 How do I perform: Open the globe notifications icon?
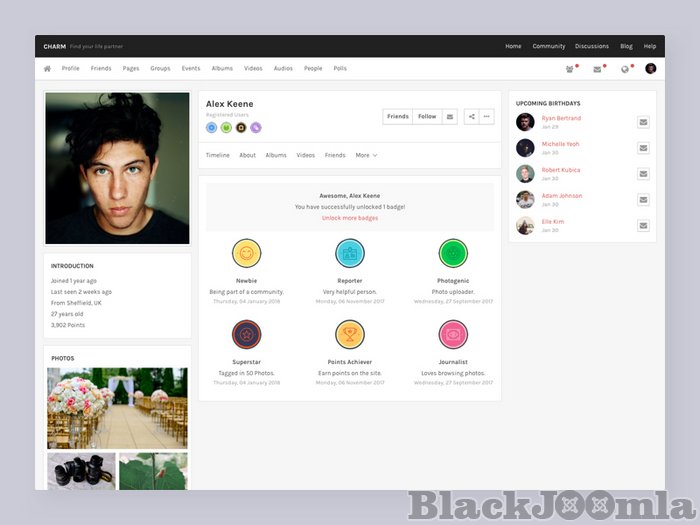click(x=625, y=69)
